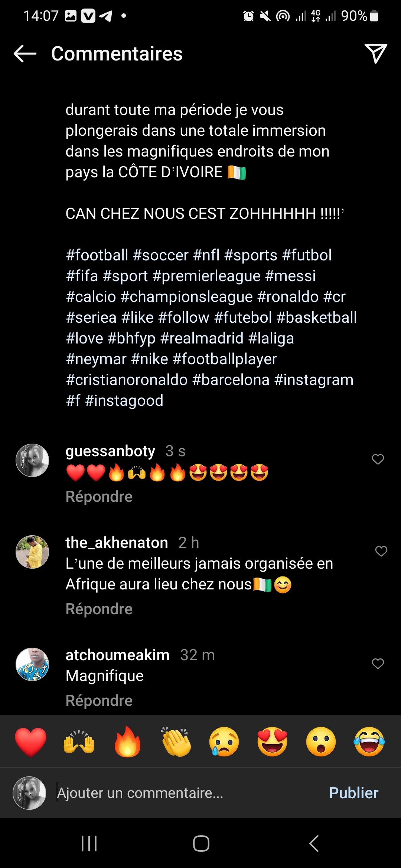Tap the back arrow beside Commentaires
401x868 pixels.
click(x=25, y=54)
